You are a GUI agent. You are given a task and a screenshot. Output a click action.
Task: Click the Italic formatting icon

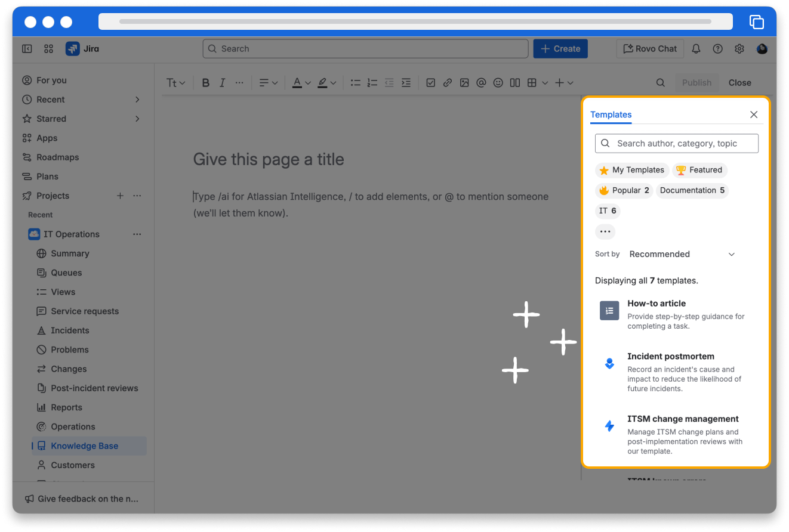tap(223, 83)
